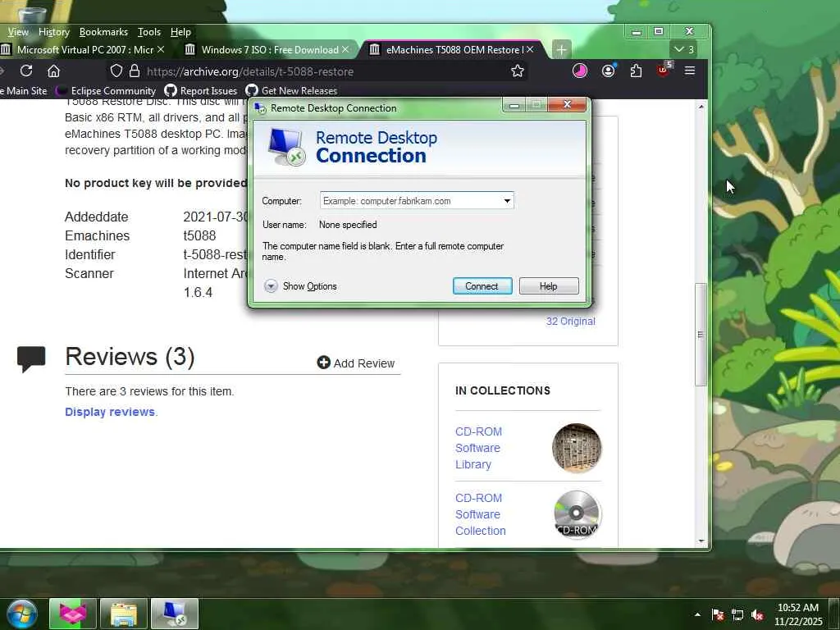Show hidden system tray icons
The width and height of the screenshot is (840, 630).
point(697,614)
